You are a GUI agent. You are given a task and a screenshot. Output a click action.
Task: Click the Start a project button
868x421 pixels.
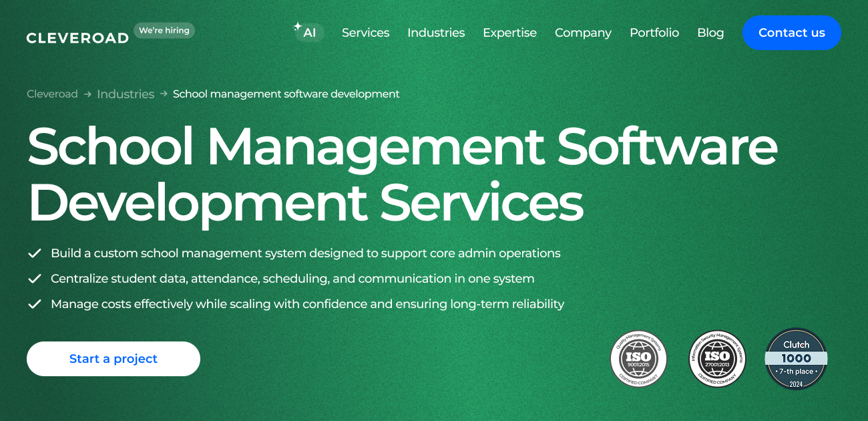[x=114, y=359]
